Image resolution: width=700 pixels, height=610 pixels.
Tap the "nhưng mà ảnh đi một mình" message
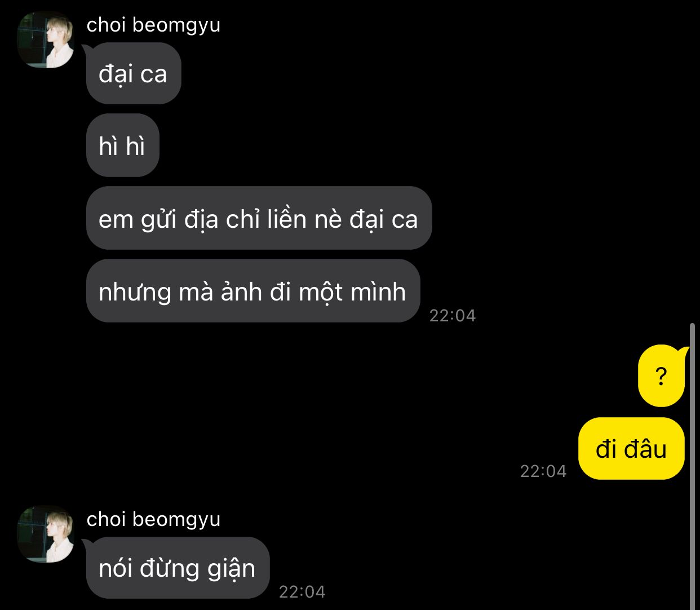pyautogui.click(x=253, y=291)
